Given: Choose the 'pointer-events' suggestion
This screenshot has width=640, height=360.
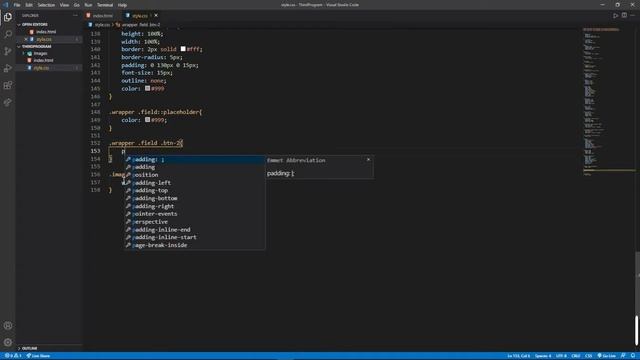Looking at the screenshot, I should pos(195,214).
